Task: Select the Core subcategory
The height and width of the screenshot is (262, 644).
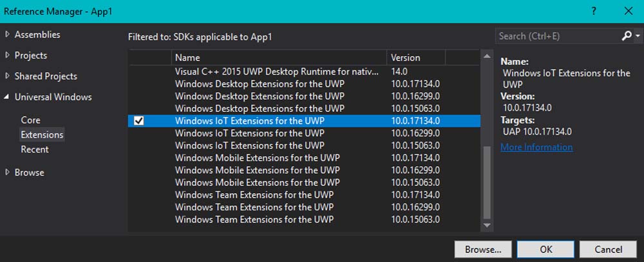Action: pos(31,120)
